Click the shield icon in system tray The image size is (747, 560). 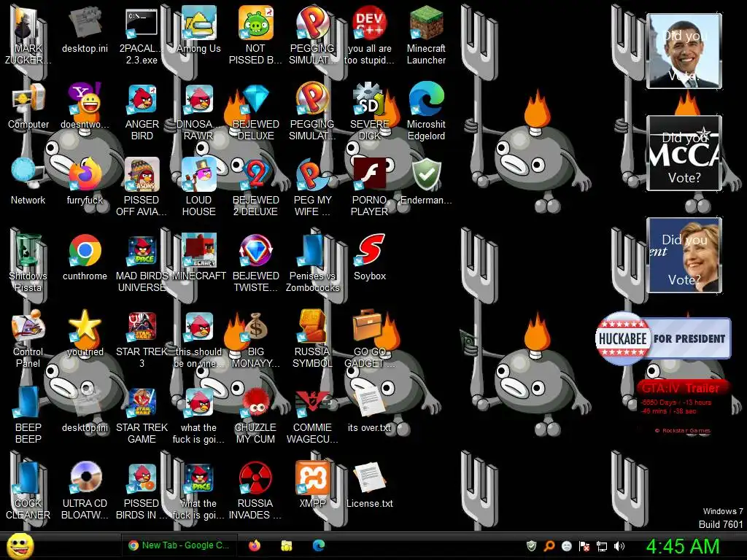tap(532, 546)
